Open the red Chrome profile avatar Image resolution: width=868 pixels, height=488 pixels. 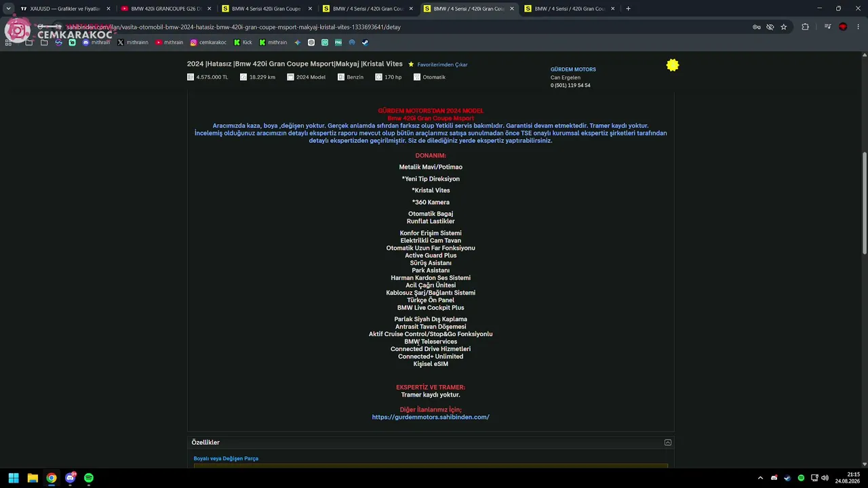843,27
